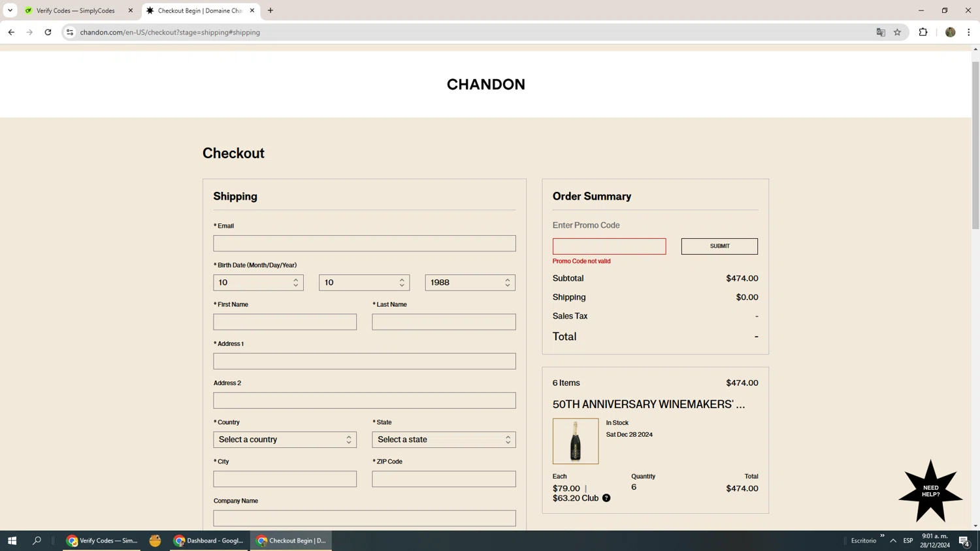This screenshot has width=980, height=551.
Task: Click the Need Help star badge
Action: pos(930,491)
